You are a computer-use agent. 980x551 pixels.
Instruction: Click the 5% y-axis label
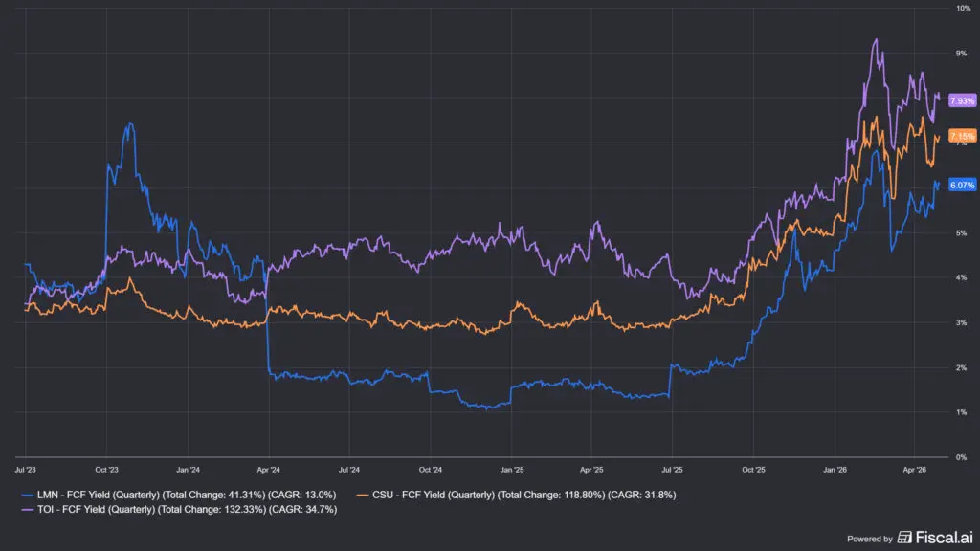click(x=961, y=233)
